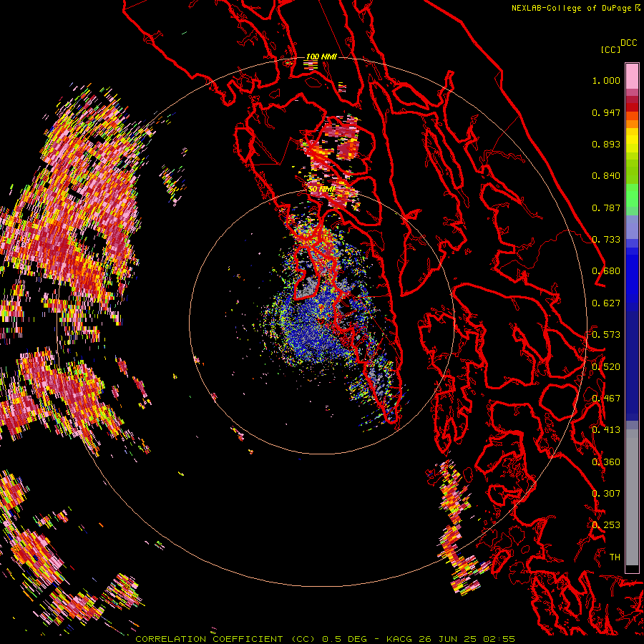The image size is (644, 644).
Task: Click the 0.840 color scale value
Action: pos(606,176)
